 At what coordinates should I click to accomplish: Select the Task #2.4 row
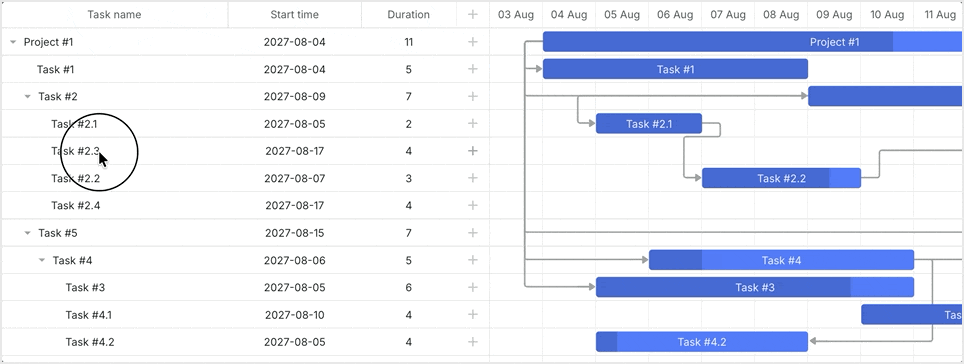[x=245, y=205]
